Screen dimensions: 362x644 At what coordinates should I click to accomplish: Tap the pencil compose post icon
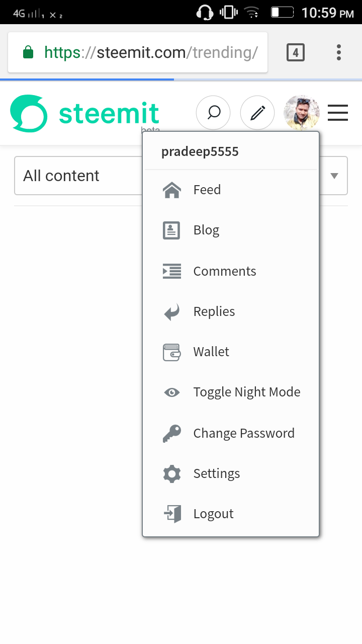[x=257, y=113]
